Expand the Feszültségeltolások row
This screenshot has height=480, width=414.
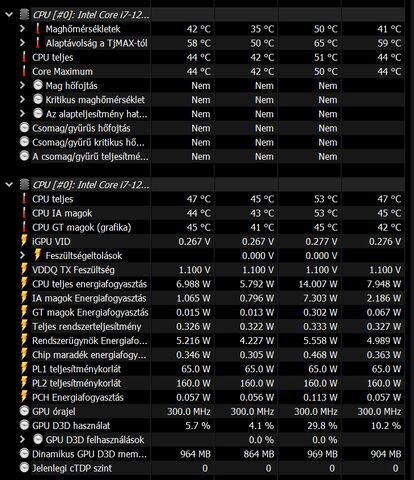pyautogui.click(x=22, y=256)
